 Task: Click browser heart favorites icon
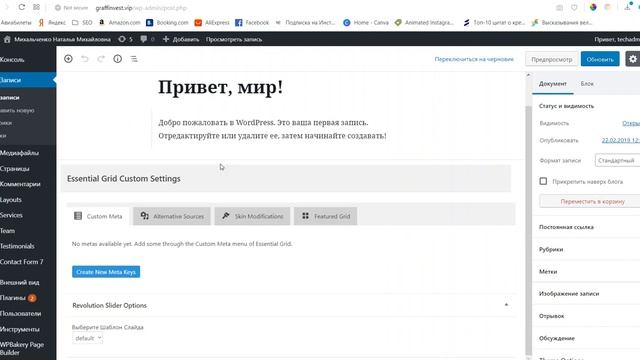point(574,7)
